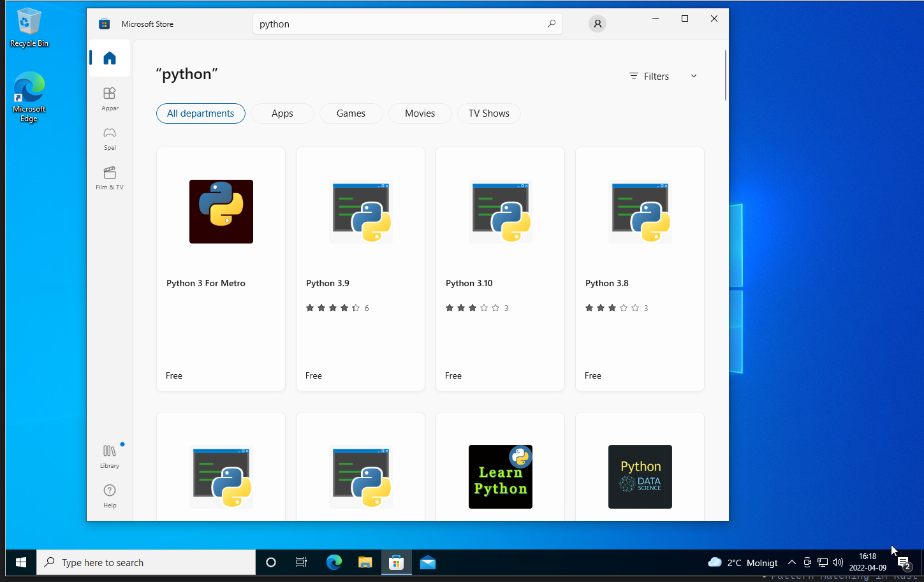Click the search magnifier in the Store search box
This screenshot has height=582, width=924.
552,24
